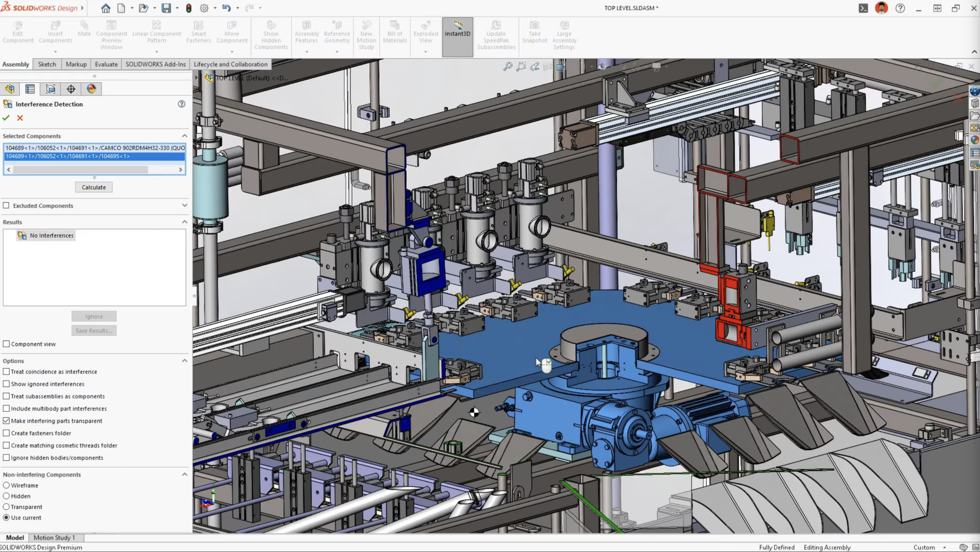The width and height of the screenshot is (980, 552).
Task: Accept interference detection with green checkmark
Action: click(x=6, y=118)
